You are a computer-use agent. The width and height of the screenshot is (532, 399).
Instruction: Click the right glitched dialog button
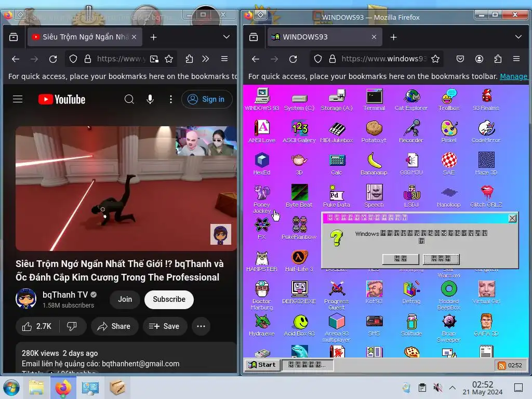click(x=441, y=259)
